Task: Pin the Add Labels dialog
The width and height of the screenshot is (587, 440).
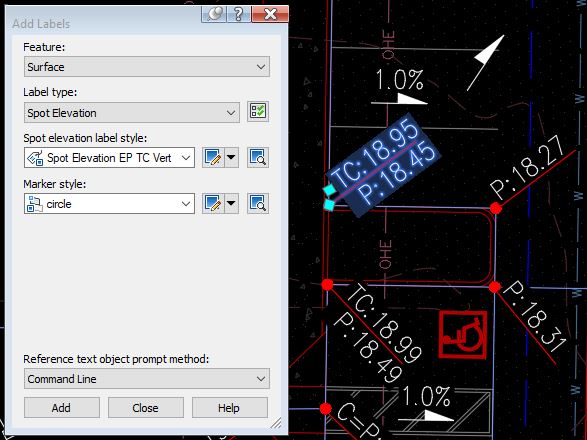Action: point(214,14)
